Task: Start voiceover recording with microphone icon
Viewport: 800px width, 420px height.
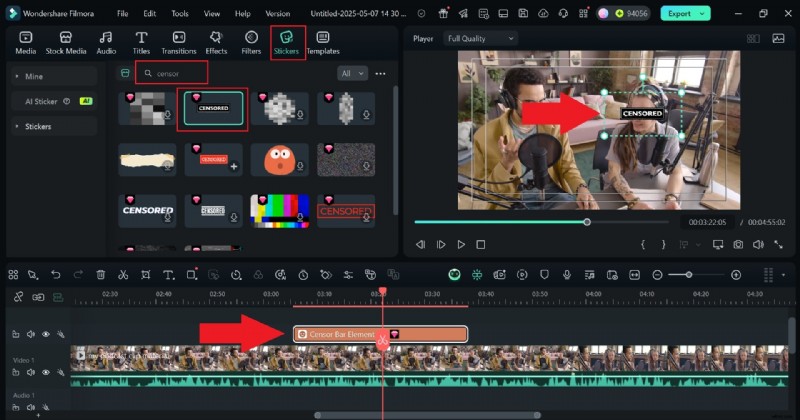Action: coord(566,275)
